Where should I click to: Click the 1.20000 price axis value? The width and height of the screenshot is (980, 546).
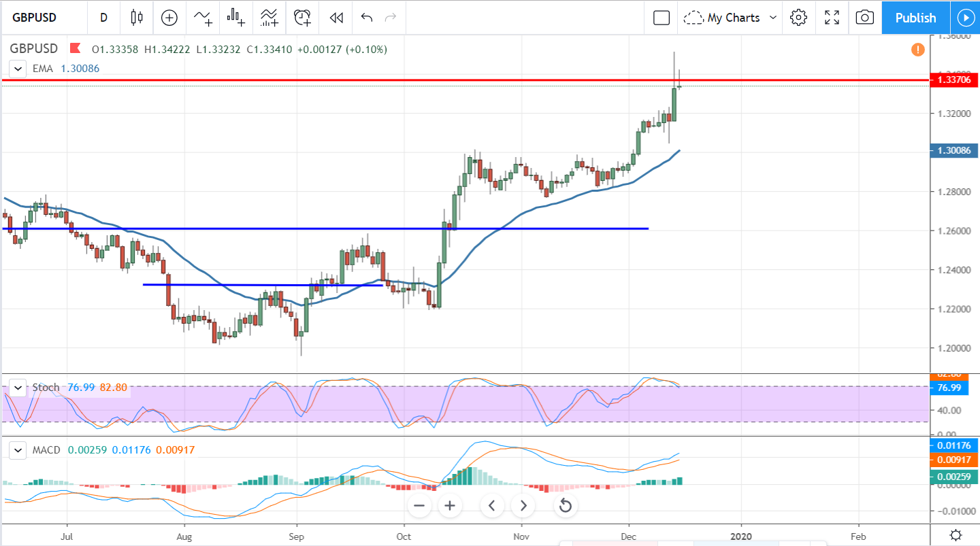pos(953,348)
